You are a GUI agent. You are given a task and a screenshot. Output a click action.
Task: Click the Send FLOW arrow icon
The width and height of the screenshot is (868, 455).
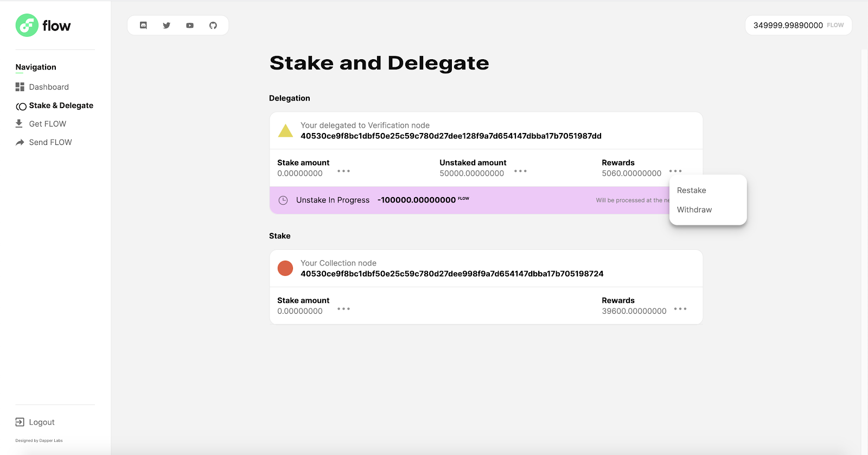[20, 142]
